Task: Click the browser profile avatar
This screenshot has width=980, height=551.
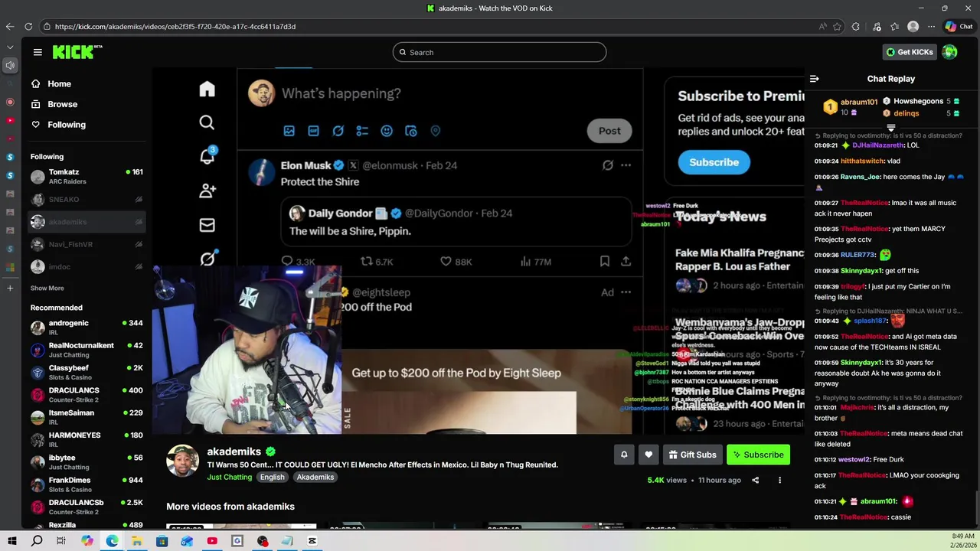Action: point(913,26)
